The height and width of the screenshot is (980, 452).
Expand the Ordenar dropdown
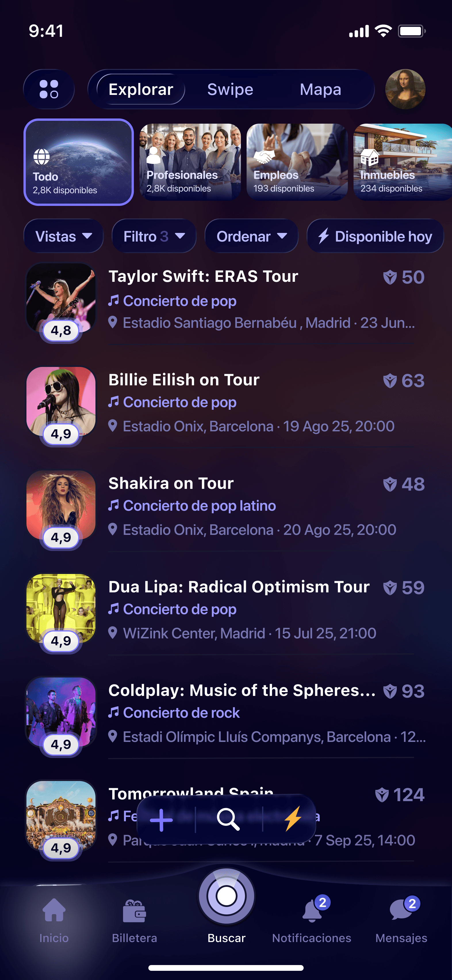click(252, 236)
